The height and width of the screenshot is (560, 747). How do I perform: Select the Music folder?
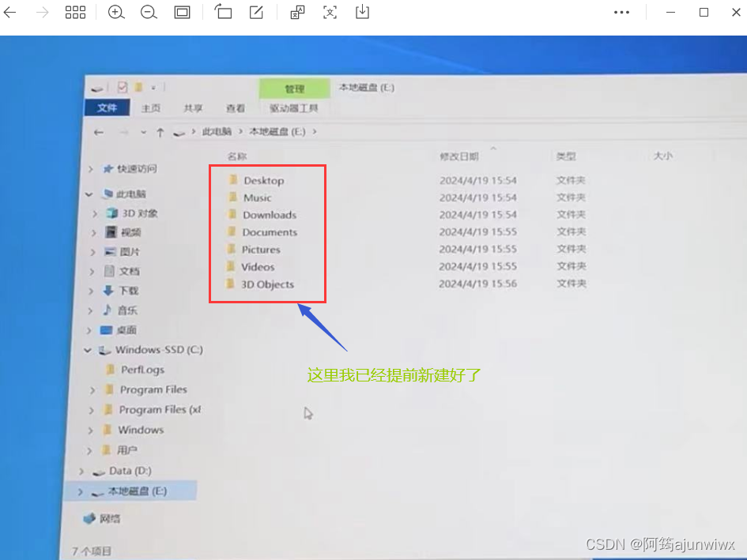point(257,197)
